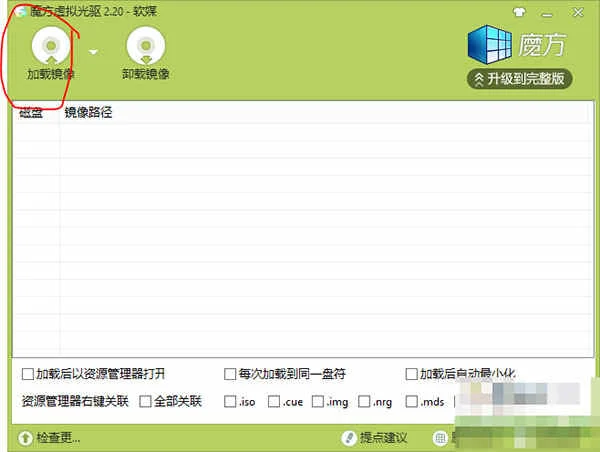Toggle 加载后自动最小化 checkbox
The height and width of the screenshot is (452, 600).
pyautogui.click(x=411, y=374)
